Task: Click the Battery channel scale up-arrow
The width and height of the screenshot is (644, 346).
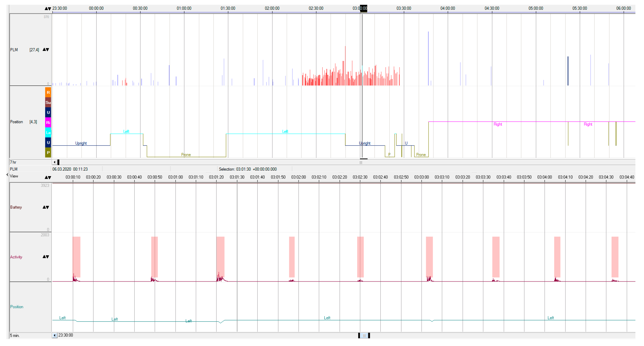Action: tap(44, 207)
